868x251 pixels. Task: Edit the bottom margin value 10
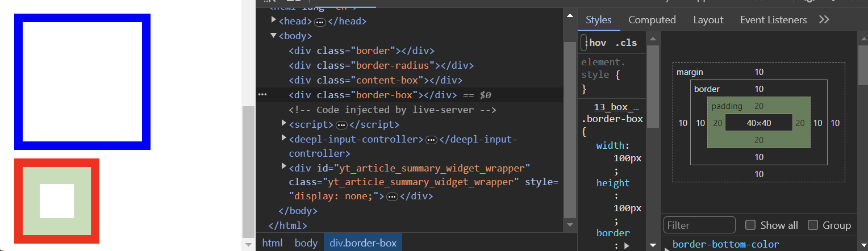pos(759,174)
